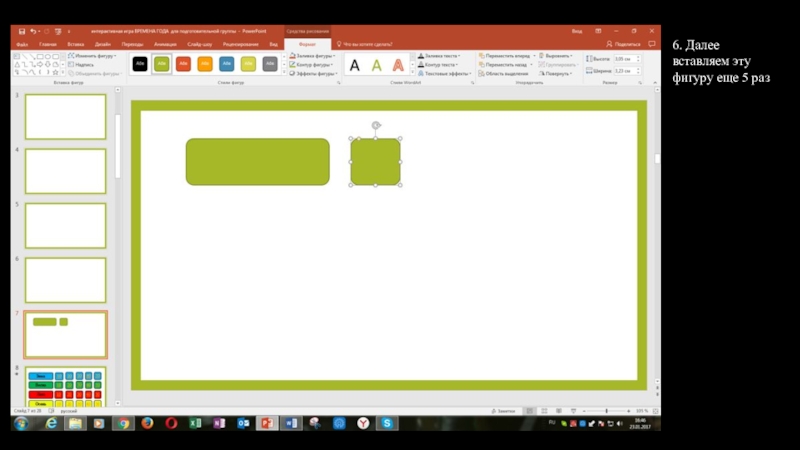Open the Анимация ribbon tab
Image resolution: width=800 pixels, height=450 pixels.
coord(165,44)
